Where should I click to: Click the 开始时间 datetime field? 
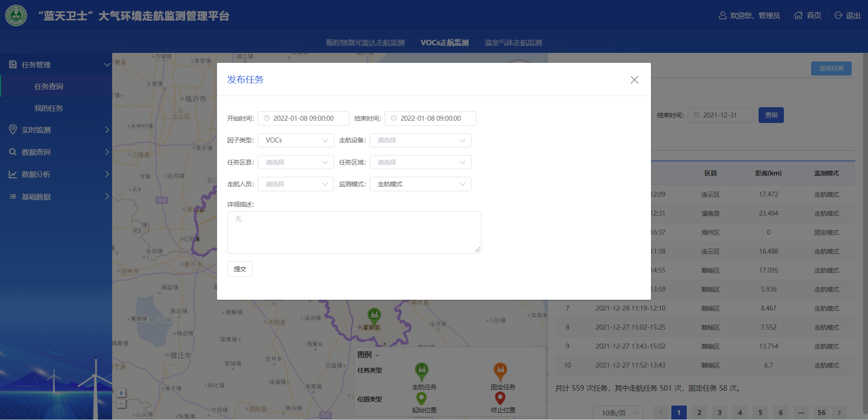click(x=303, y=118)
